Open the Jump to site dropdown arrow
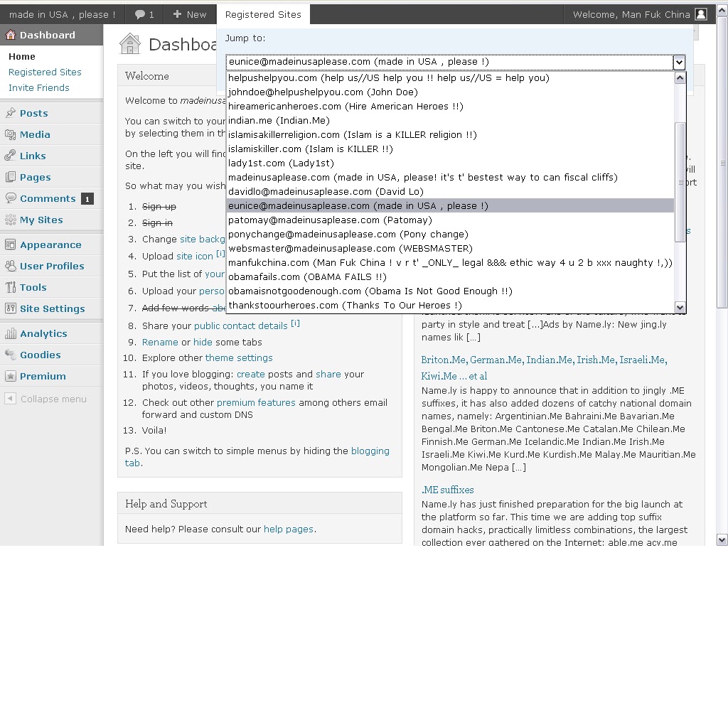Screen dimensions: 728x710 [679, 62]
